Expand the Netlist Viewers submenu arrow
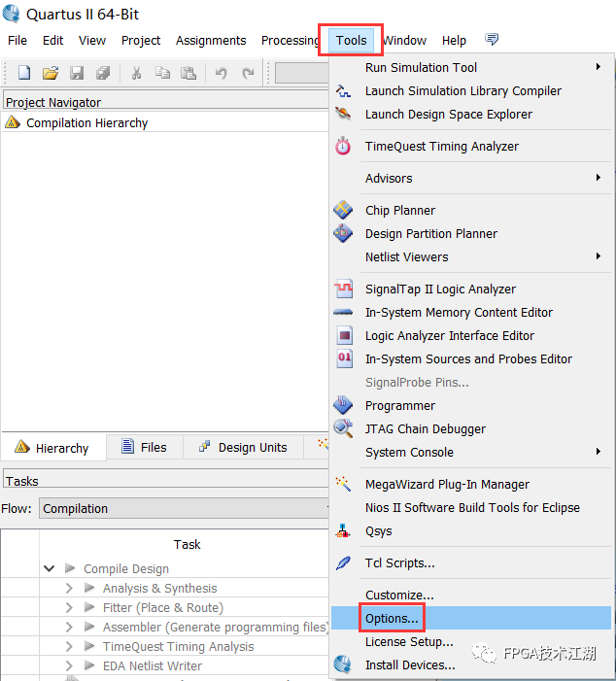 [x=599, y=256]
